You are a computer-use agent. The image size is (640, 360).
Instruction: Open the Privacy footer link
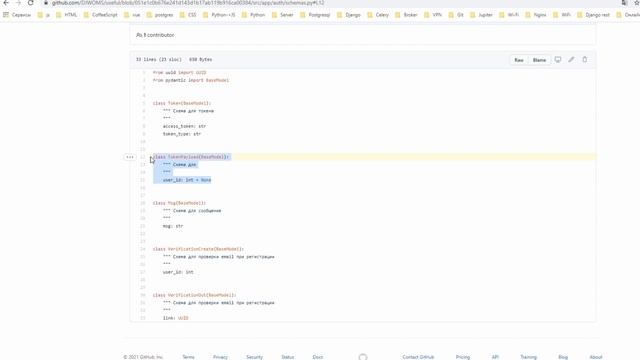tap(220, 357)
